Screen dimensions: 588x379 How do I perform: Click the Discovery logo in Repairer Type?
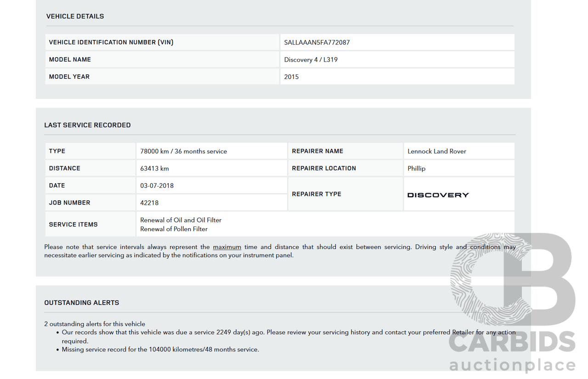click(x=438, y=195)
